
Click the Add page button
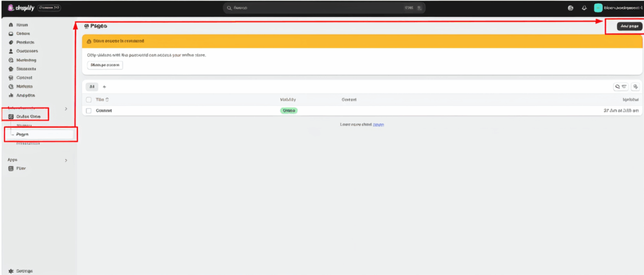pyautogui.click(x=628, y=26)
